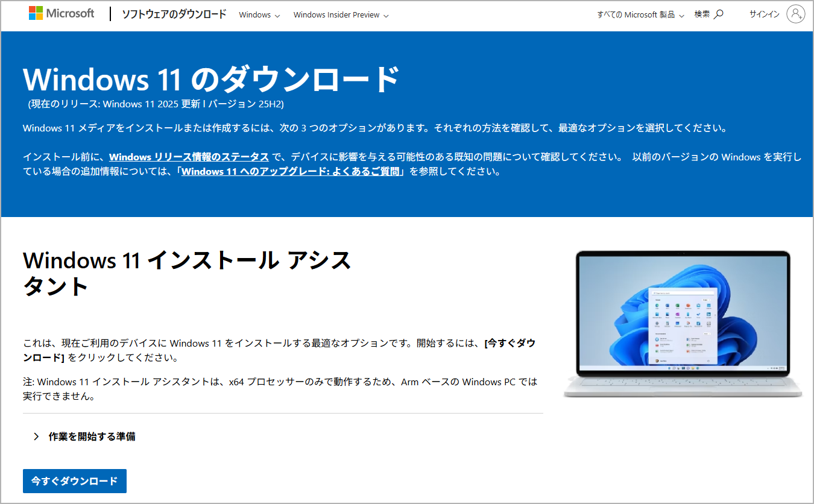Click the chevron beside 作業を開始する準備

(x=35, y=436)
